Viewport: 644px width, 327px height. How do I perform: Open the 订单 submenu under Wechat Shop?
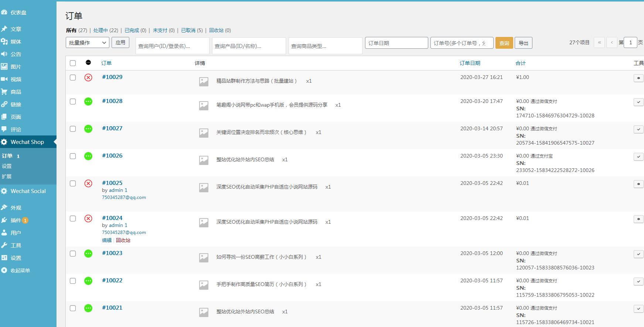(7, 156)
